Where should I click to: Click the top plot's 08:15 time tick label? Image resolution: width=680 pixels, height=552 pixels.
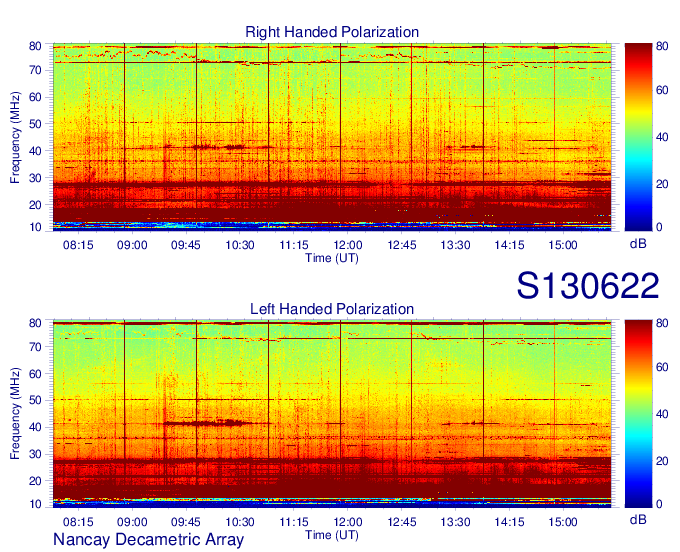coord(78,245)
